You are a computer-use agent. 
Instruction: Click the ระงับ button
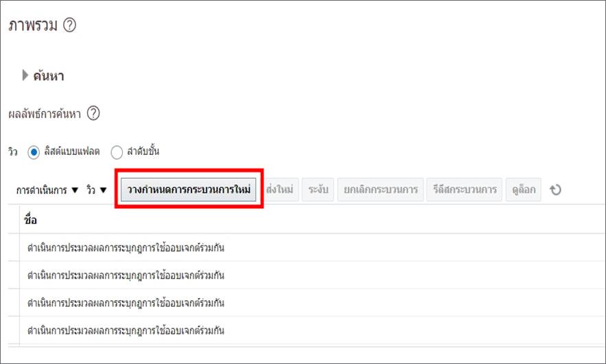tap(318, 189)
